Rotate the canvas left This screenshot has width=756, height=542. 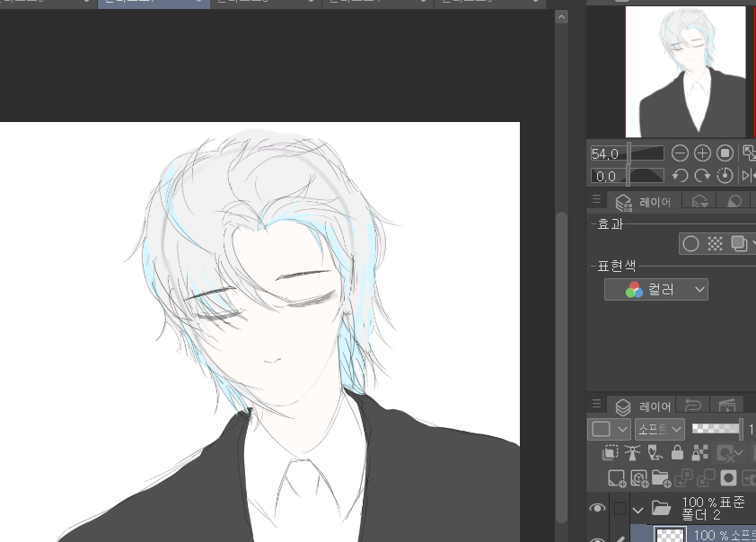(x=680, y=175)
